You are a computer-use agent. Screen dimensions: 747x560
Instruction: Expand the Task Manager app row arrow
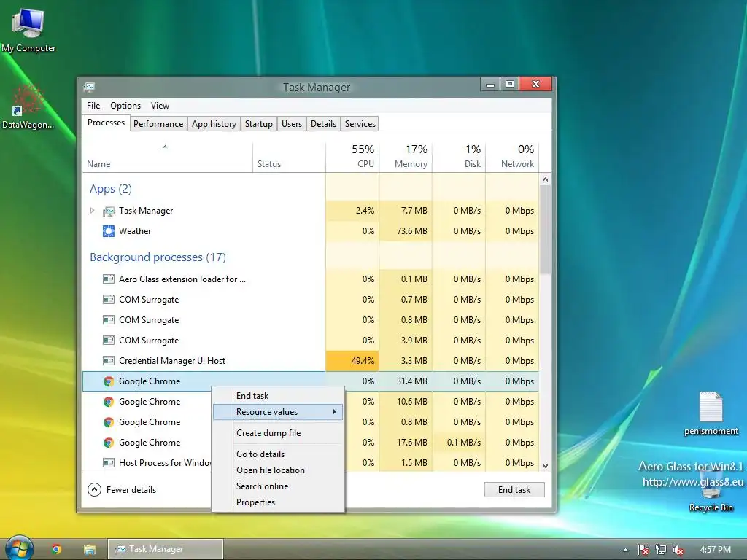click(x=93, y=211)
